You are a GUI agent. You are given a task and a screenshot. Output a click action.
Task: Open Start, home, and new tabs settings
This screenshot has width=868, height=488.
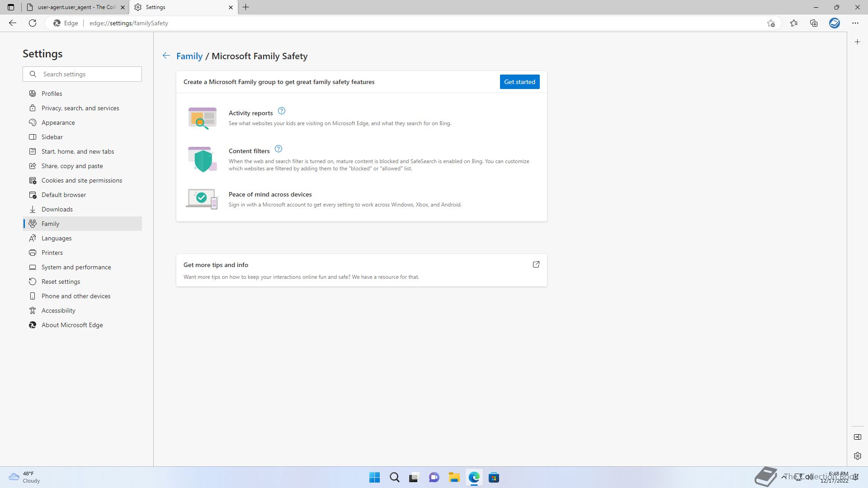tap(82, 151)
